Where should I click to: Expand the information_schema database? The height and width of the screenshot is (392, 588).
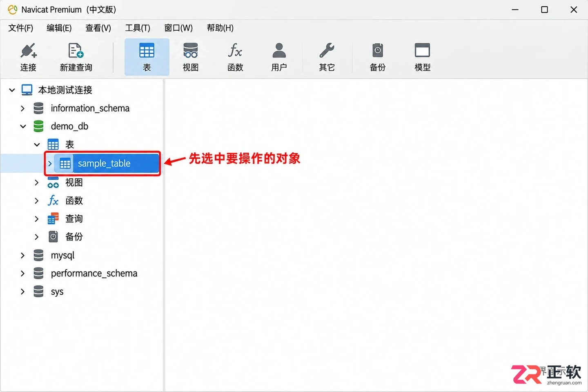tap(22, 108)
